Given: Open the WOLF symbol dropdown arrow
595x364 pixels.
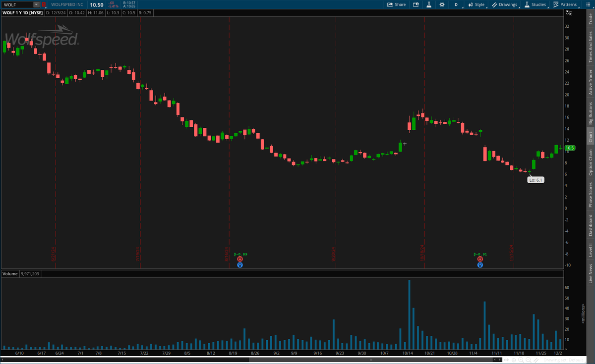Looking at the screenshot, I should coord(36,4).
